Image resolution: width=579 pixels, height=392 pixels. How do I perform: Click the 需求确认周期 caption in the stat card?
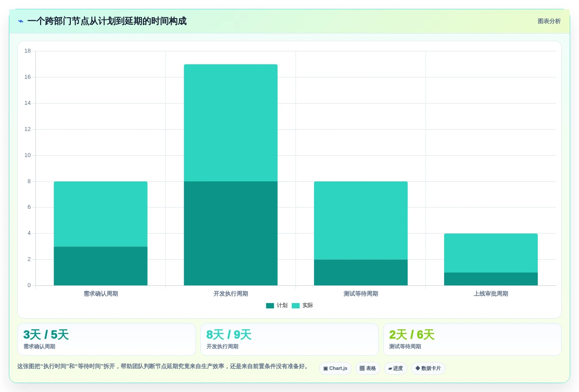point(39,347)
